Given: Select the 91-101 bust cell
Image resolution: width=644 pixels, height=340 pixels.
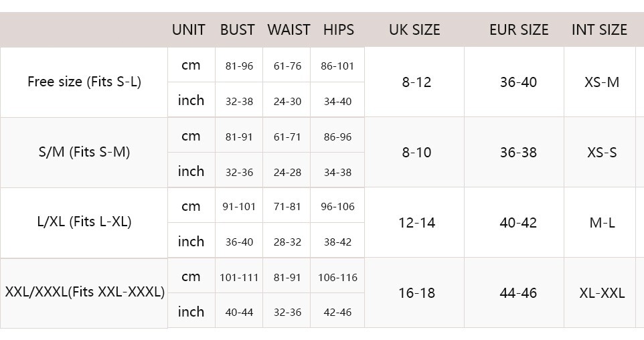Looking at the screenshot, I should pos(239,207).
